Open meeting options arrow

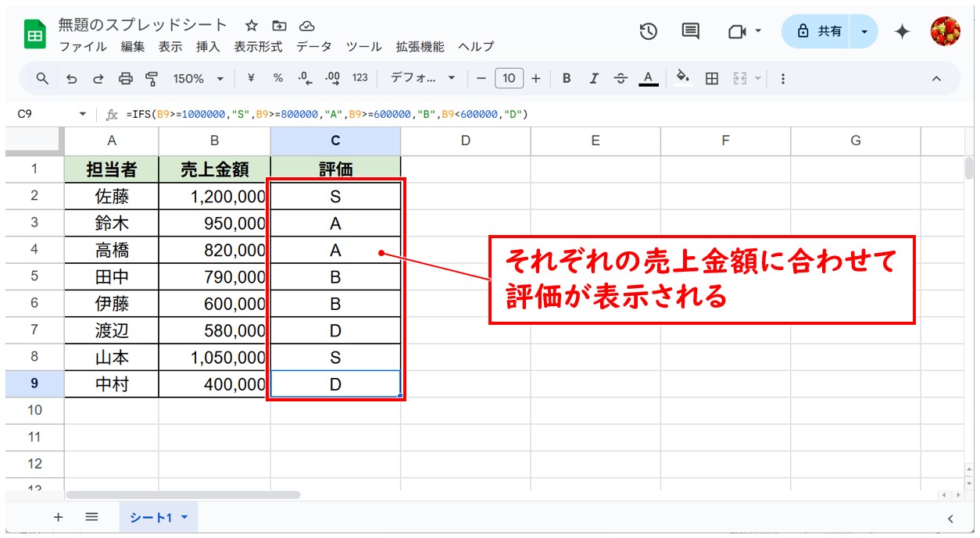(x=758, y=31)
